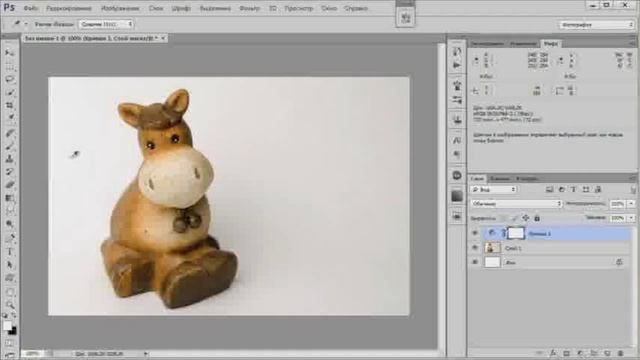Select the Brush tool
The width and height of the screenshot is (640, 360).
point(10,146)
